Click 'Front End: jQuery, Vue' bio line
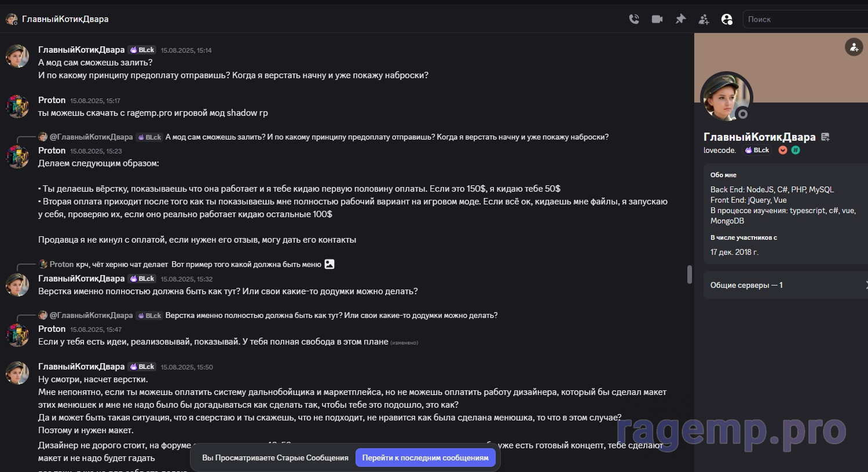 click(748, 200)
